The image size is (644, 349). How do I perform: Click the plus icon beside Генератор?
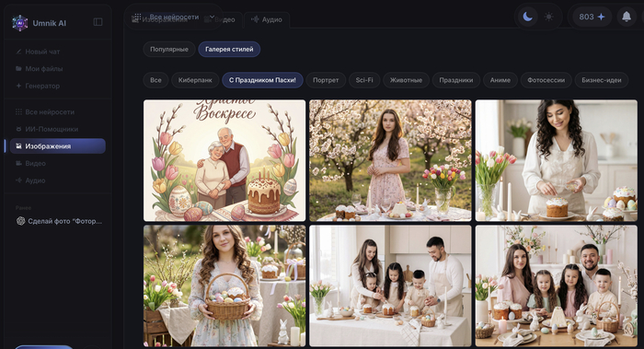(18, 86)
